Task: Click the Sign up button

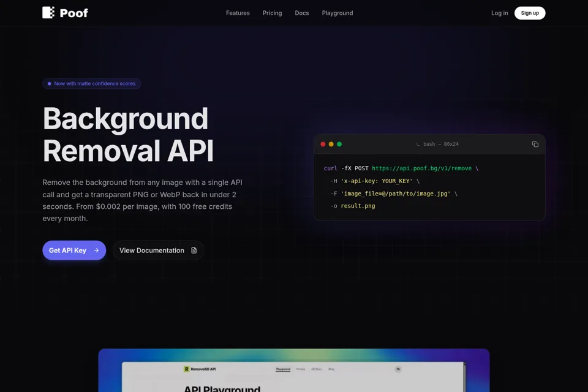Action: (x=530, y=13)
